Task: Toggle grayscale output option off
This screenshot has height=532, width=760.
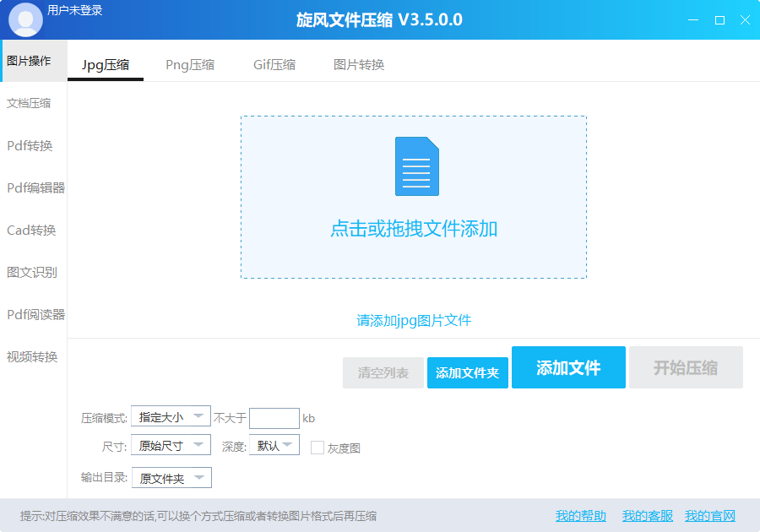Action: tap(317, 447)
